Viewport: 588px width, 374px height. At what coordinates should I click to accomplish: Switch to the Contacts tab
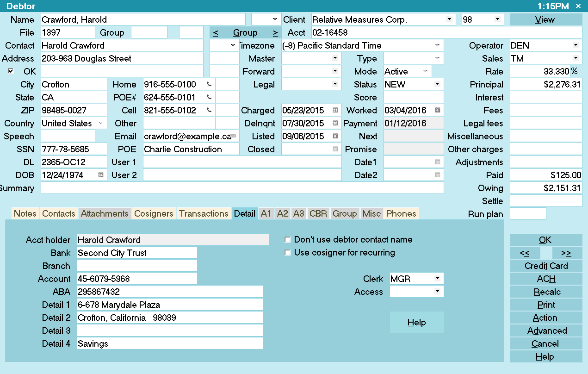[x=59, y=213]
